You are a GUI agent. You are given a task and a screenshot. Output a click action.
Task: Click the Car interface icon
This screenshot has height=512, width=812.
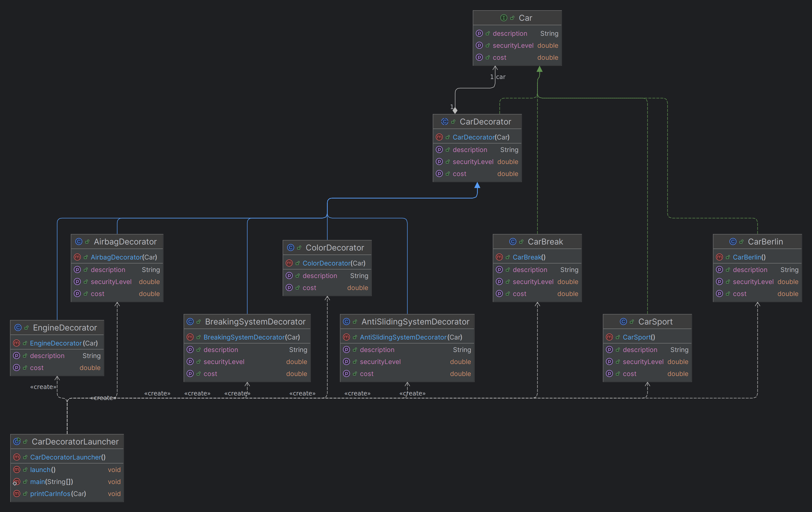click(x=504, y=18)
